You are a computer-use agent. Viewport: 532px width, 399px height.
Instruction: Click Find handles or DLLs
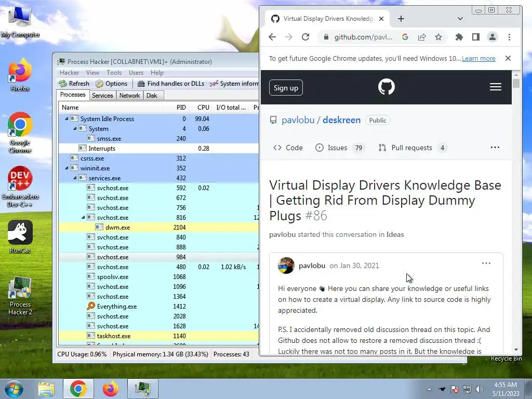[170, 84]
